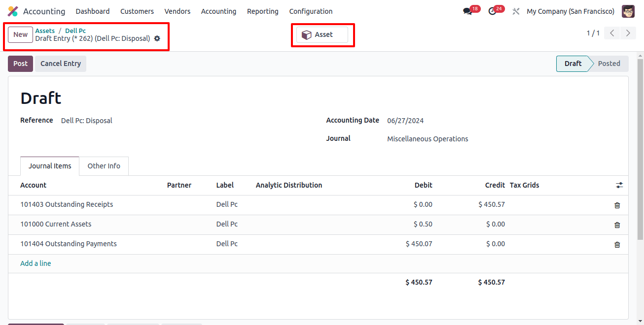This screenshot has width=644, height=325.
Task: Click the Partner column header
Action: 179,185
